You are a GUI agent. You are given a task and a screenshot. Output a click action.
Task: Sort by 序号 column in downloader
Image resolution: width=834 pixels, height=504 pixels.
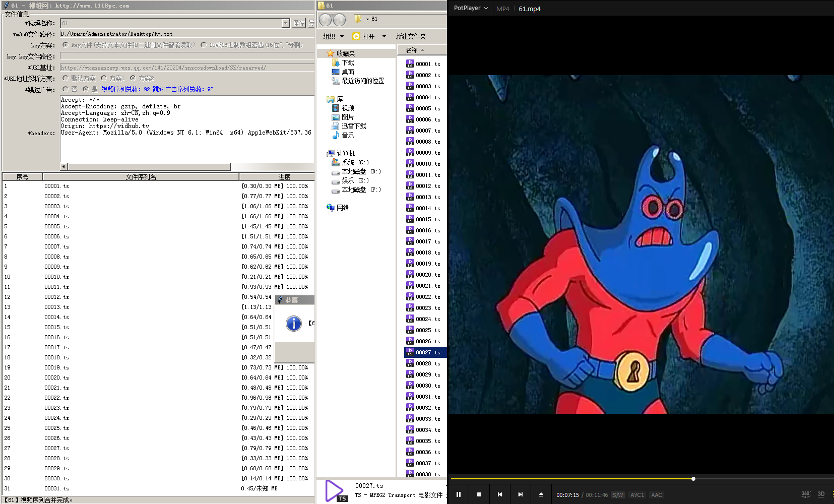point(22,177)
